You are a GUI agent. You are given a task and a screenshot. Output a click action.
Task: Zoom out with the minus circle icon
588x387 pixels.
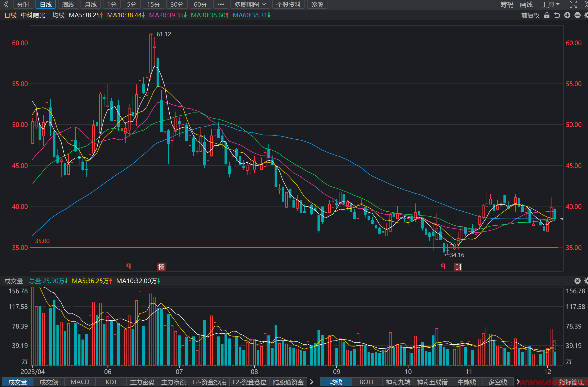[578, 15]
